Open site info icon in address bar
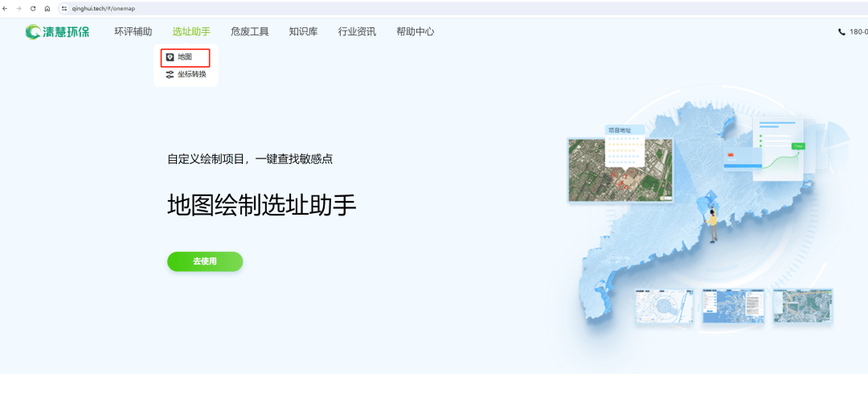This screenshot has width=868, height=406. tap(64, 8)
